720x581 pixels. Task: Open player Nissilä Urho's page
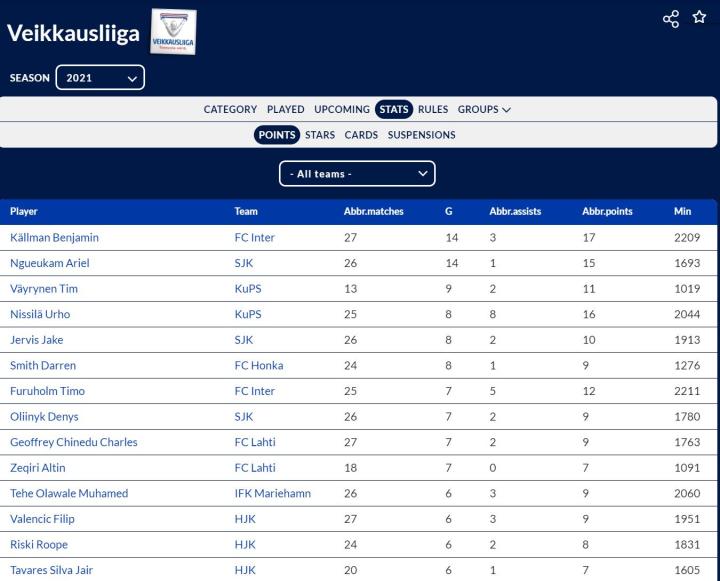pyautogui.click(x=40, y=314)
